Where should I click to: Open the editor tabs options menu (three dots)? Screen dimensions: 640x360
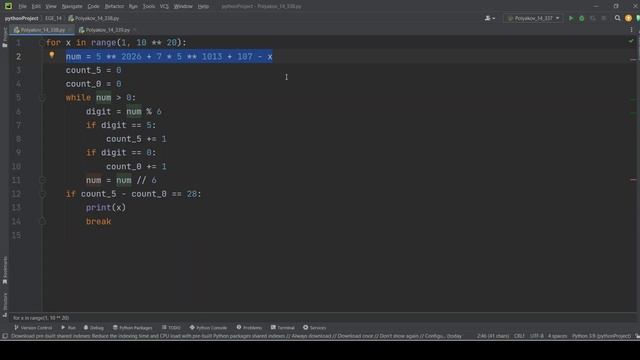[x=631, y=30]
